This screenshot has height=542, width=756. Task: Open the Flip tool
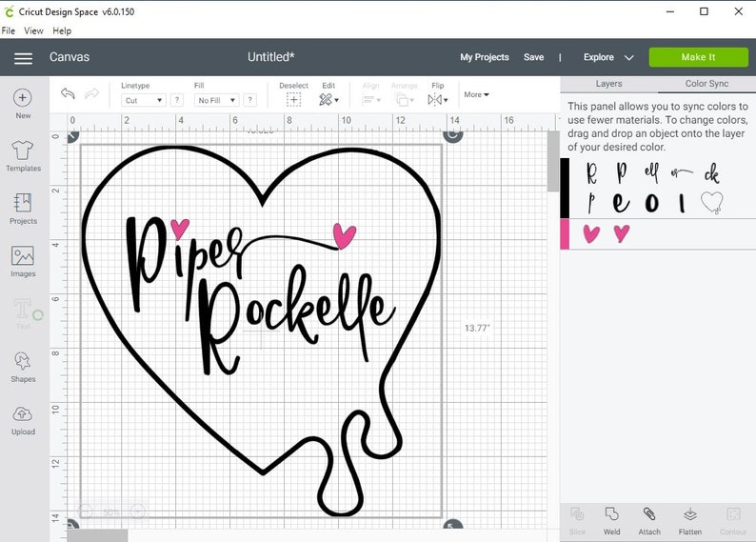[438, 99]
